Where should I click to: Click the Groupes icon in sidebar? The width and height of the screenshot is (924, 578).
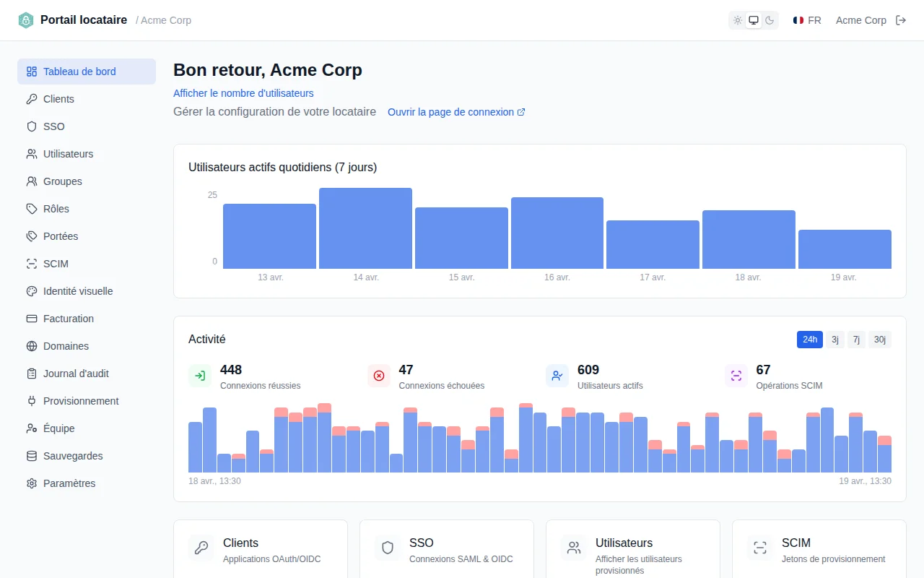32,181
